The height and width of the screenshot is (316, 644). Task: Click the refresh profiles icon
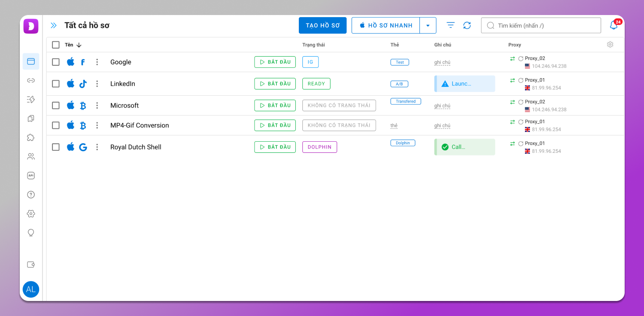[467, 26]
